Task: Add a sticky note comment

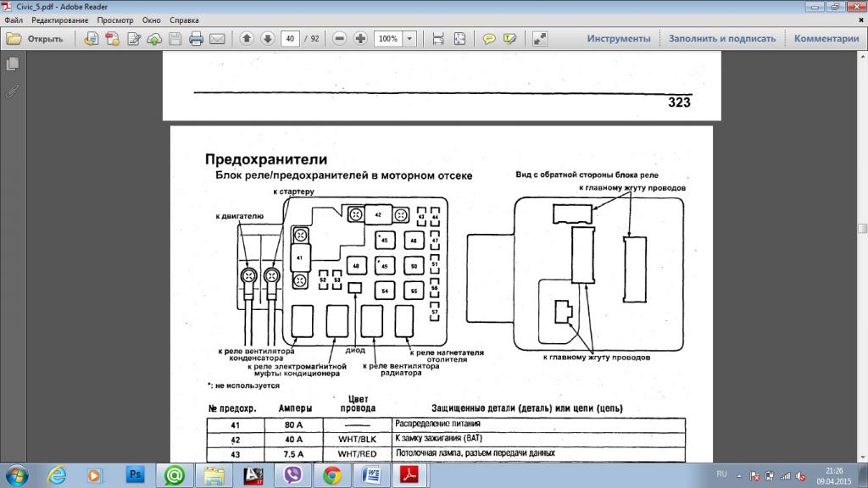Action: click(489, 39)
